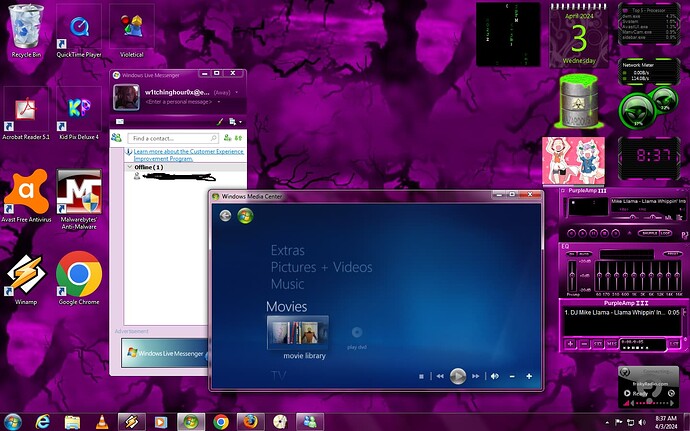The height and width of the screenshot is (431, 690).
Task: Open the QuickTime Player desktop shortcut
Action: 79,31
